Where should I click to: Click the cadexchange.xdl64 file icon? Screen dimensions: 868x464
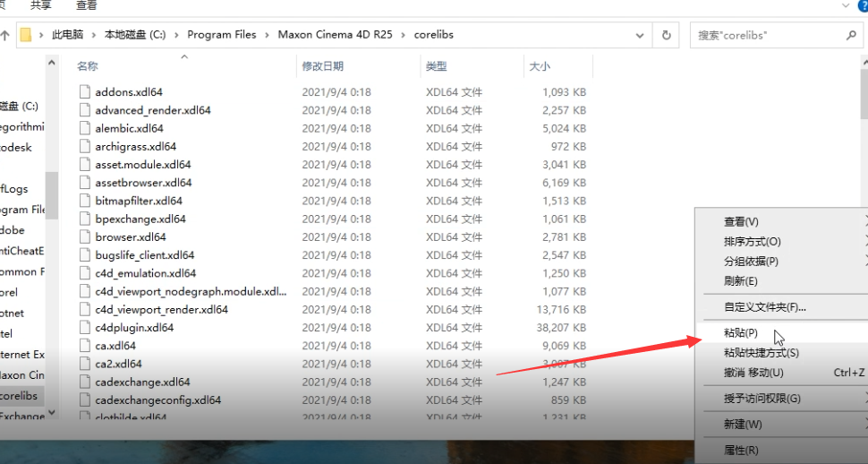pyautogui.click(x=85, y=382)
